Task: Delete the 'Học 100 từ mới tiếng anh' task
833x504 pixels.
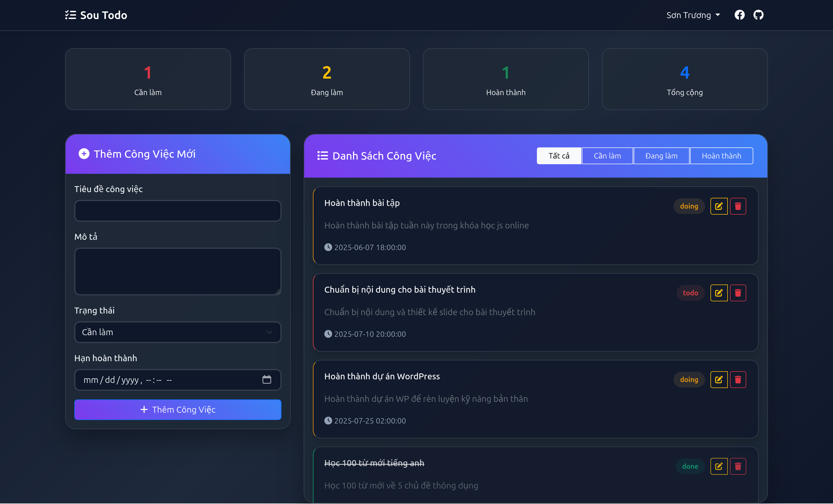Action: click(738, 466)
